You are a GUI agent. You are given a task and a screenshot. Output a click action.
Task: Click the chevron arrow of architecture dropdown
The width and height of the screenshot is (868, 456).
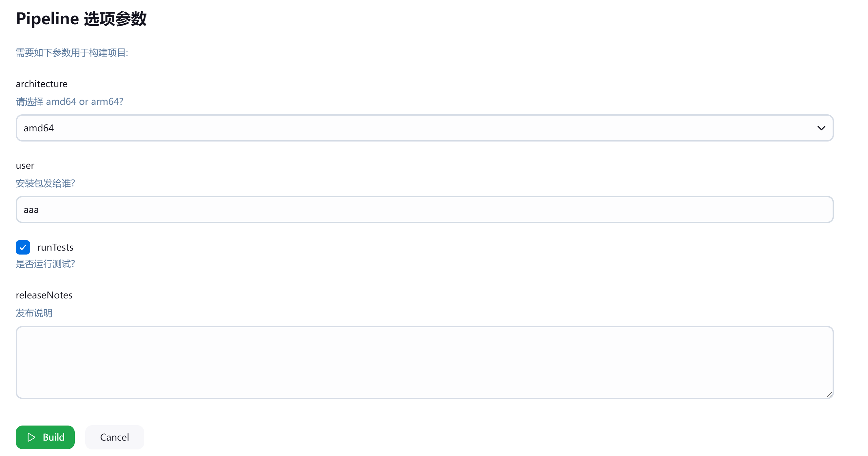pos(821,128)
